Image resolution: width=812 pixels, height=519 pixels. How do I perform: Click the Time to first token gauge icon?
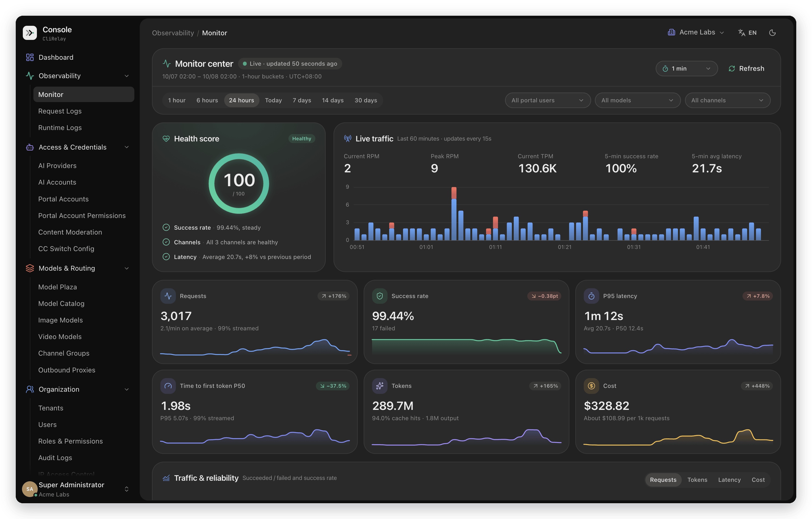[x=168, y=386]
